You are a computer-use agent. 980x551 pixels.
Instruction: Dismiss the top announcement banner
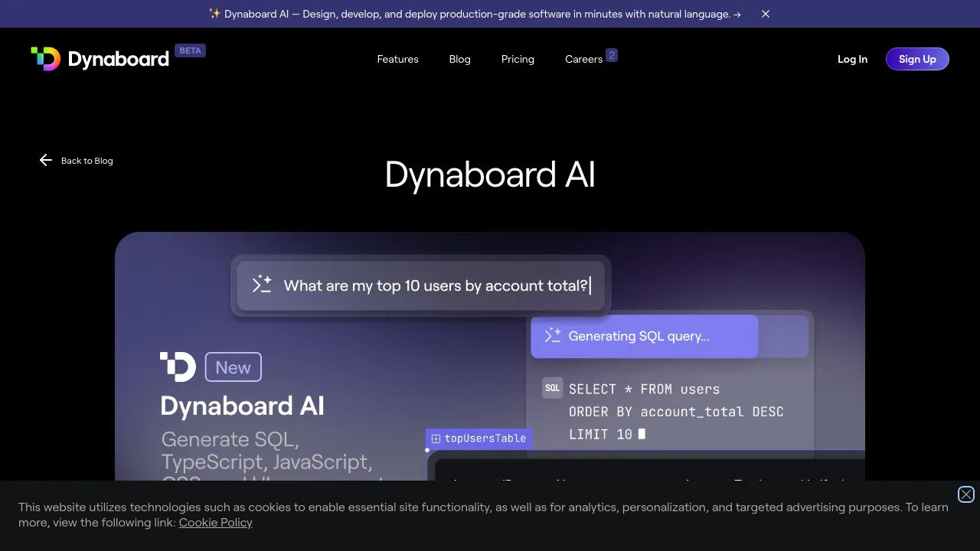(x=765, y=14)
